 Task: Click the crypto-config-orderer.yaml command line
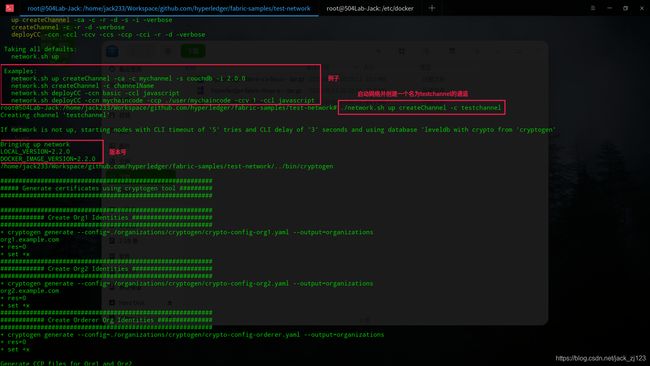[x=192, y=334]
